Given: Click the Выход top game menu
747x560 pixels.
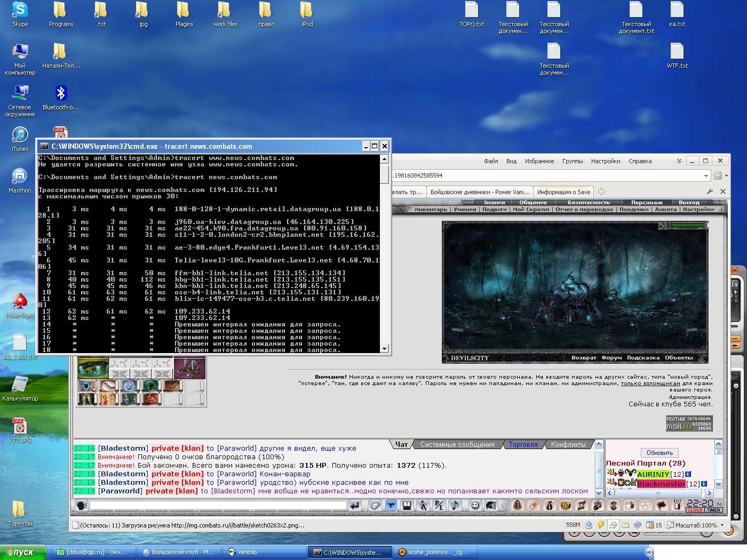Looking at the screenshot, I should point(689,203).
